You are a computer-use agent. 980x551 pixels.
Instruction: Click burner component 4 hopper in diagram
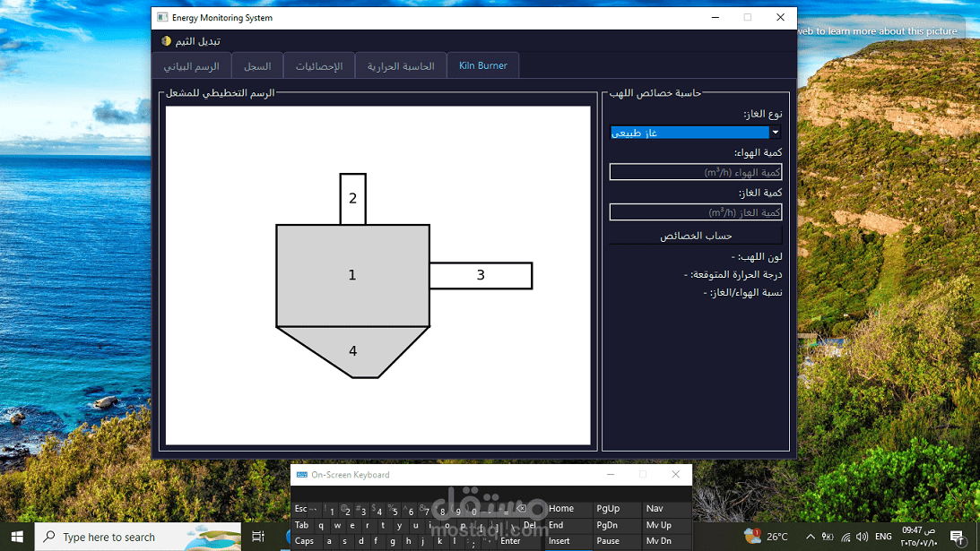[x=352, y=351]
